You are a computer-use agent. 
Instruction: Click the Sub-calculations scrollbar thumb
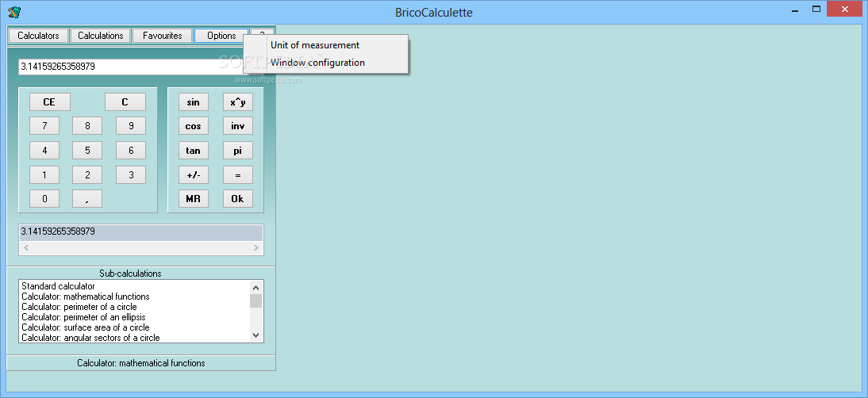pyautogui.click(x=255, y=300)
